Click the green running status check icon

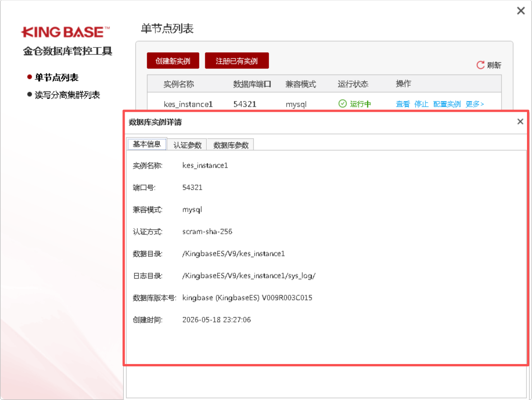[343, 104]
